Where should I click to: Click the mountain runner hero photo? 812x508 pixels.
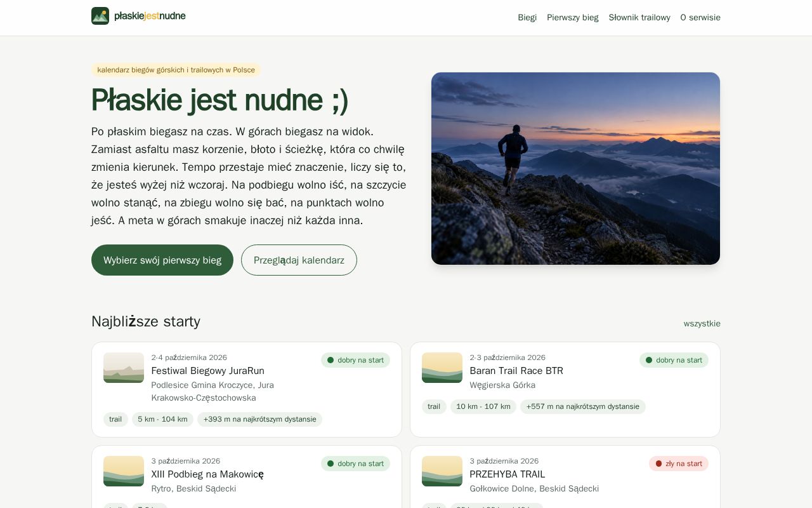[x=575, y=168]
